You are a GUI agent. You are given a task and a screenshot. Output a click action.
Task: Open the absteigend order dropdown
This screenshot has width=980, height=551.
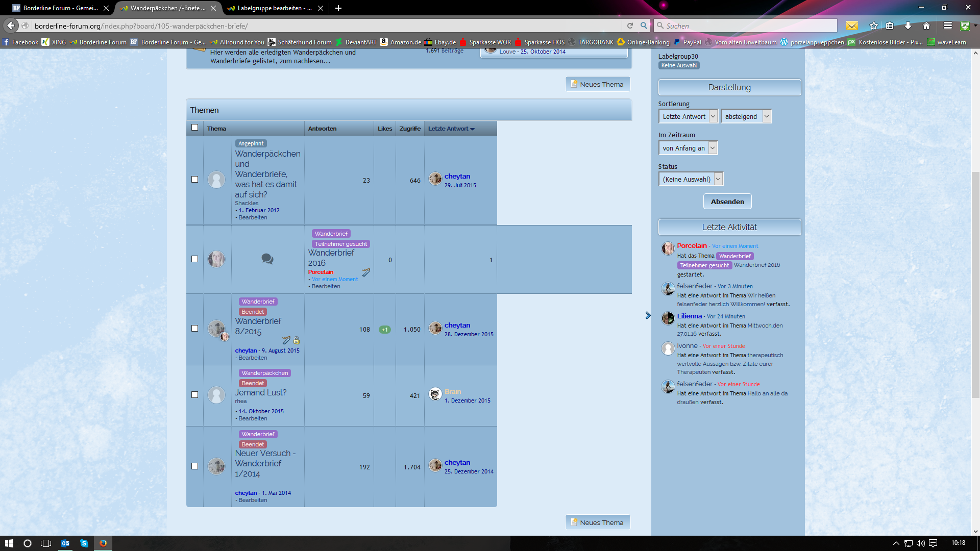(x=746, y=117)
